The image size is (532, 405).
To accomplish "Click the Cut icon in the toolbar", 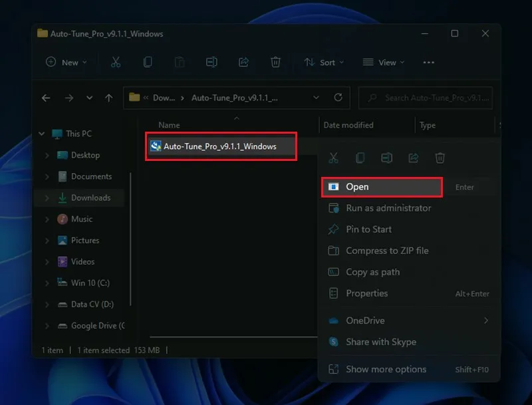I will click(115, 62).
